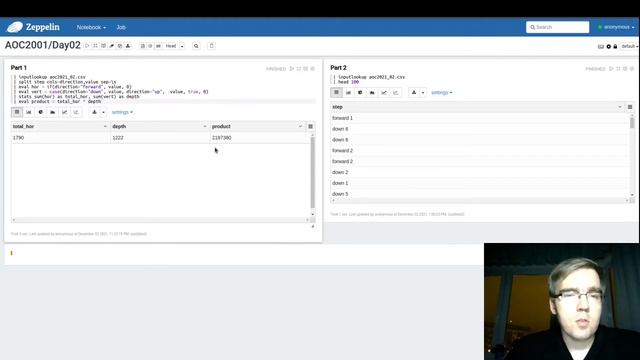This screenshot has height=360, width=640.
Task: Open Part 1 download format dropdown arrow
Action: (103, 112)
